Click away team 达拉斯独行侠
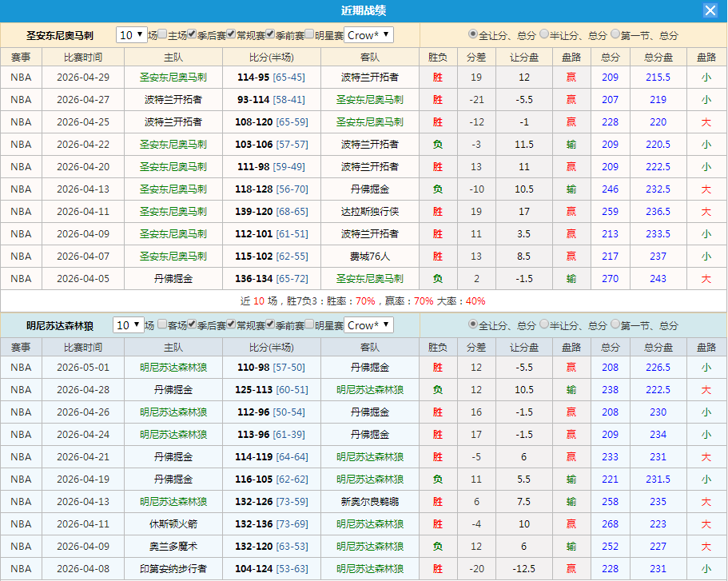728x581 pixels. point(369,211)
